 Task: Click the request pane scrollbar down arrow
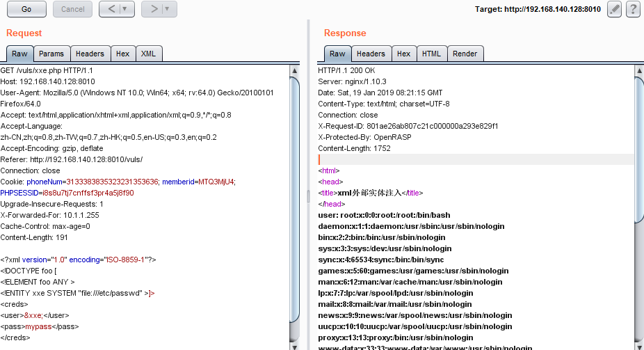[x=294, y=346]
